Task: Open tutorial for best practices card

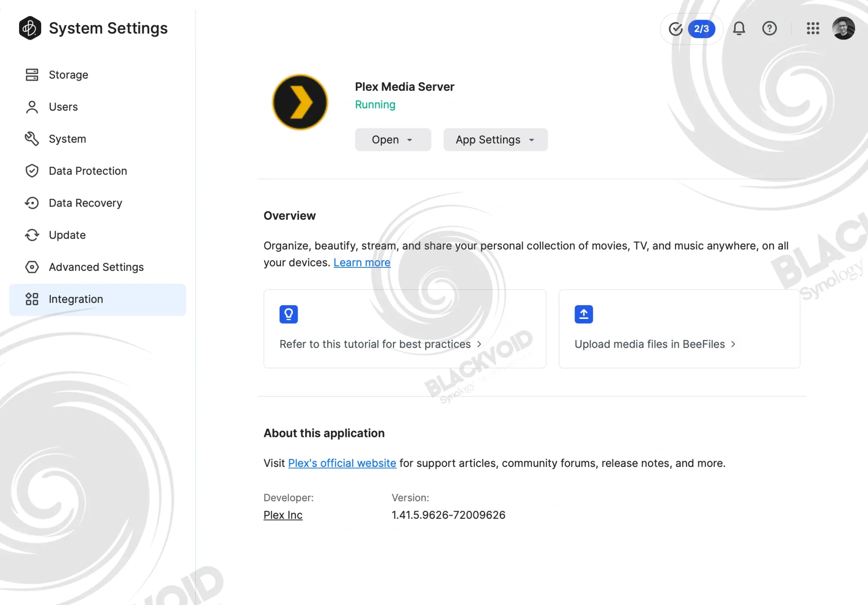Action: 405,329
